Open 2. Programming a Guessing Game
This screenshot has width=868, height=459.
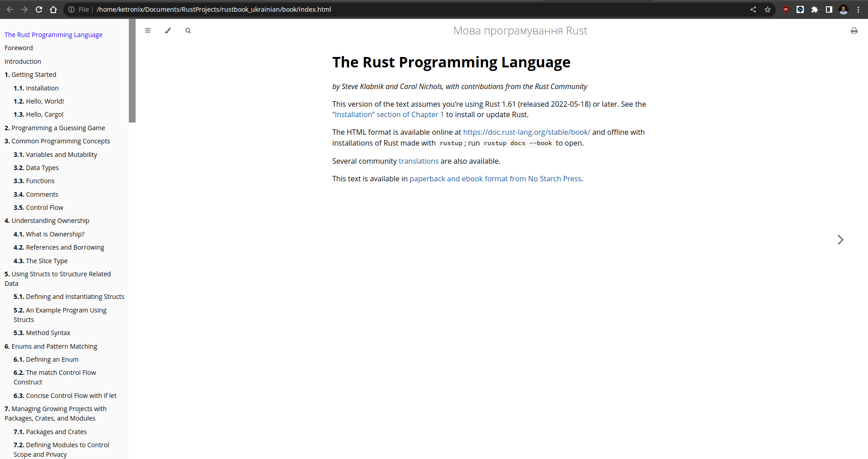55,128
